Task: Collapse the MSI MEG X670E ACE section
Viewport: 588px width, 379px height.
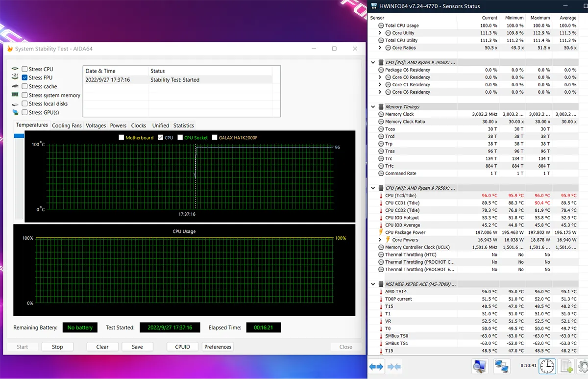Action: (373, 284)
